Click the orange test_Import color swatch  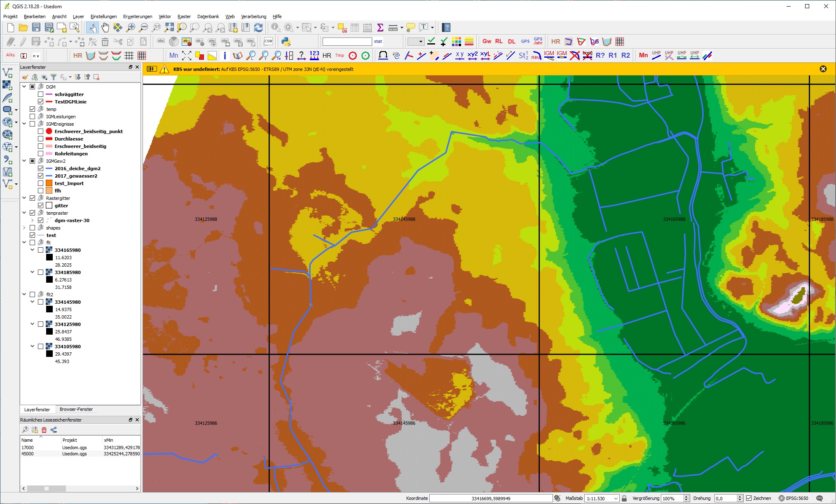coord(49,183)
